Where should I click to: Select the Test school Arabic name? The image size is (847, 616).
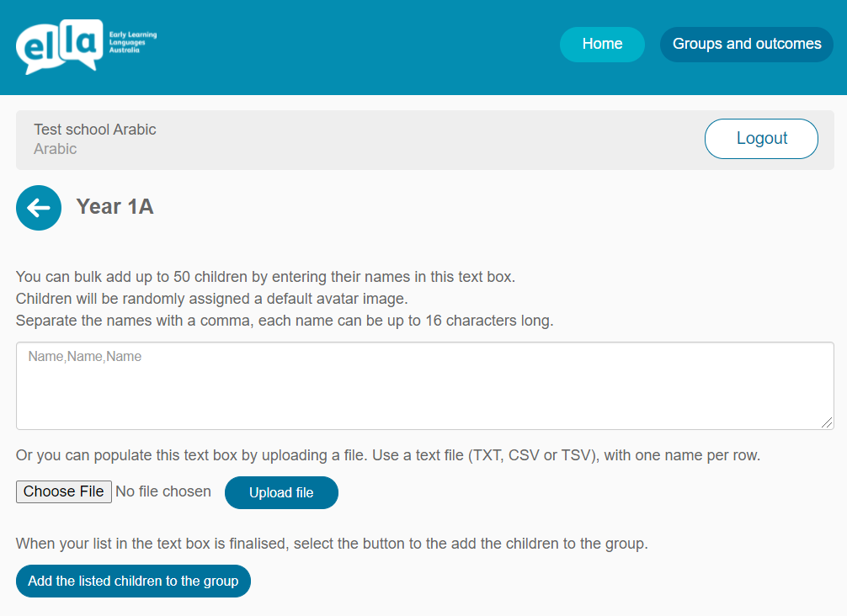coord(95,130)
